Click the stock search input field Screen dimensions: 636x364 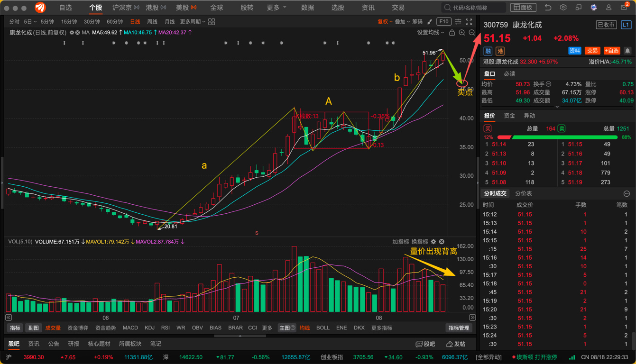[474, 8]
